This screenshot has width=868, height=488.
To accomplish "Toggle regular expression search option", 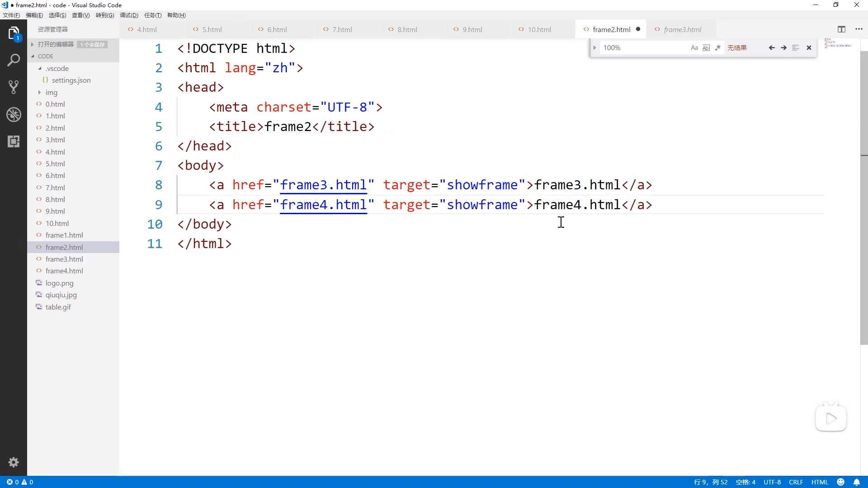I will pyautogui.click(x=718, y=48).
